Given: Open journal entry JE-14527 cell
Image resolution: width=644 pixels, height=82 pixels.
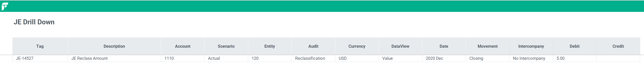Looking at the screenshot, I should (x=40, y=58).
